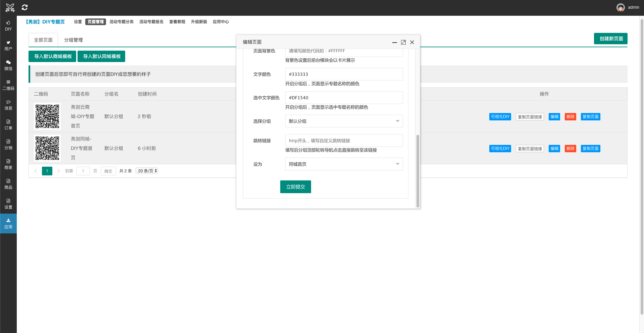Open 活动专题报名 in the top navigation

pyautogui.click(x=151, y=22)
